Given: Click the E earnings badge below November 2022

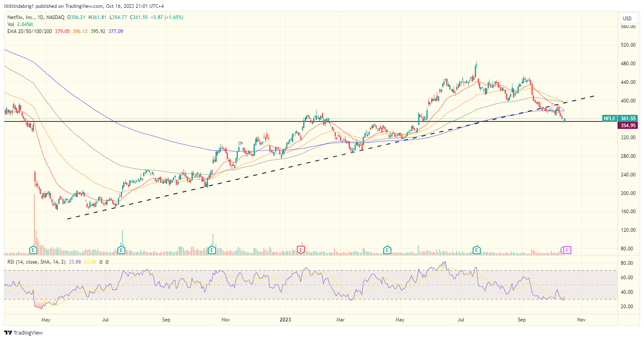Looking at the screenshot, I should pyautogui.click(x=212, y=250).
